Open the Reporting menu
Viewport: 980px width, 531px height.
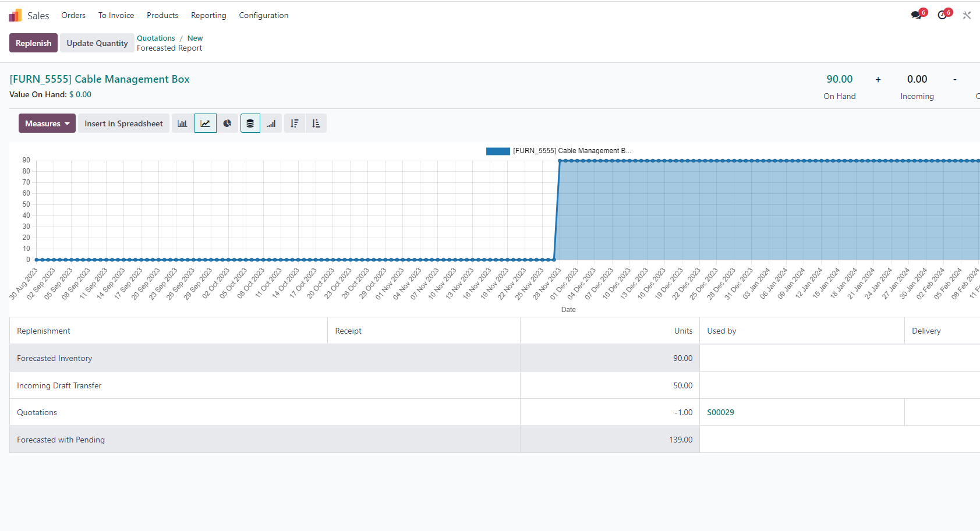(x=208, y=16)
